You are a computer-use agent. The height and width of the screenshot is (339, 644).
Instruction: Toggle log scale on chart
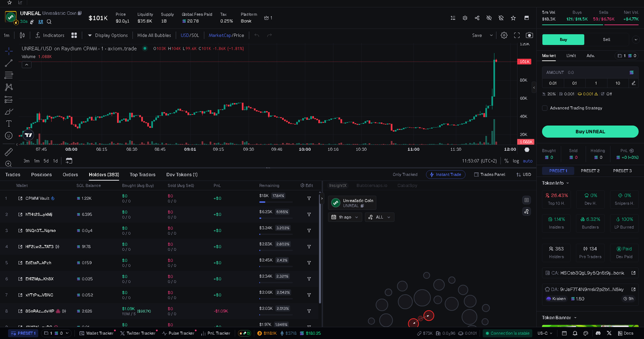pos(516,161)
